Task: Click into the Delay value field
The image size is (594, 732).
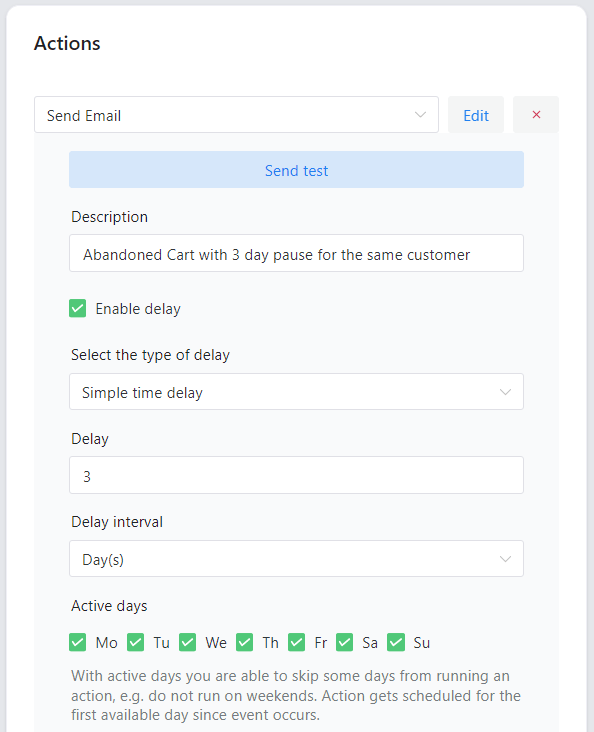Action: [x=297, y=475]
